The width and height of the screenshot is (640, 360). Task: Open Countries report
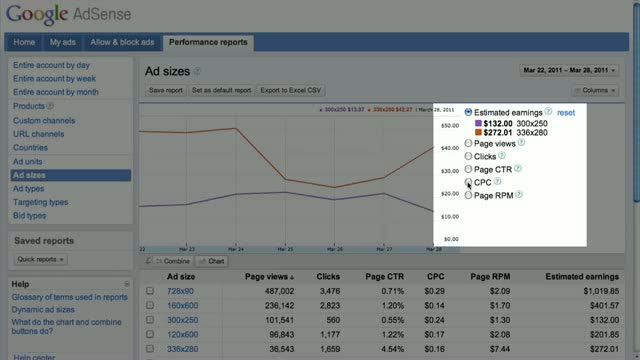pos(30,147)
